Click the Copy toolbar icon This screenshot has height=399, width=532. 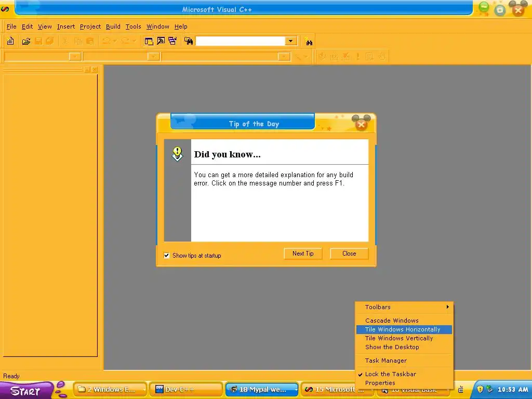[78, 42]
